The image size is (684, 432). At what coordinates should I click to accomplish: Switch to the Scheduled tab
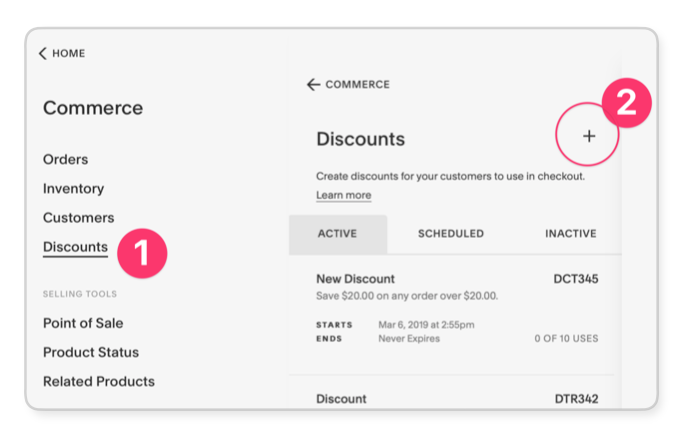450,234
